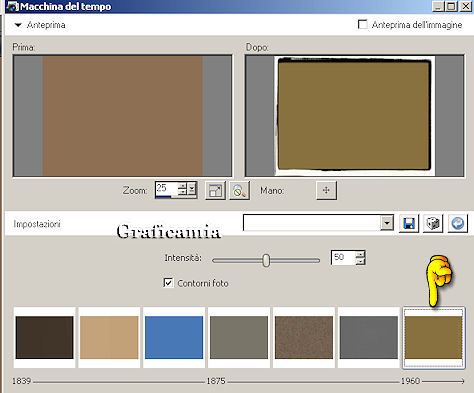Click the Mano pan tool button
The image size is (474, 393).
(326, 190)
